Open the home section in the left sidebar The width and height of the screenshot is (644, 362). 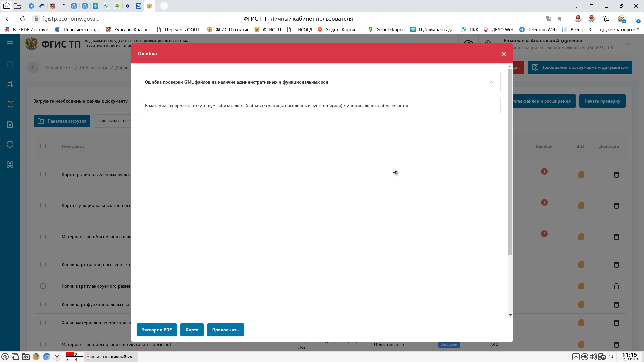click(x=10, y=64)
